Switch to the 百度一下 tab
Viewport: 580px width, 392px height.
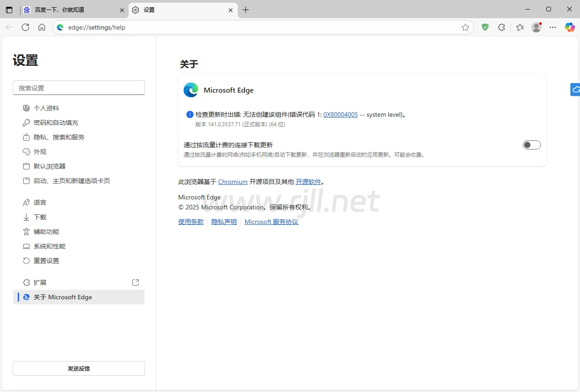pos(68,10)
